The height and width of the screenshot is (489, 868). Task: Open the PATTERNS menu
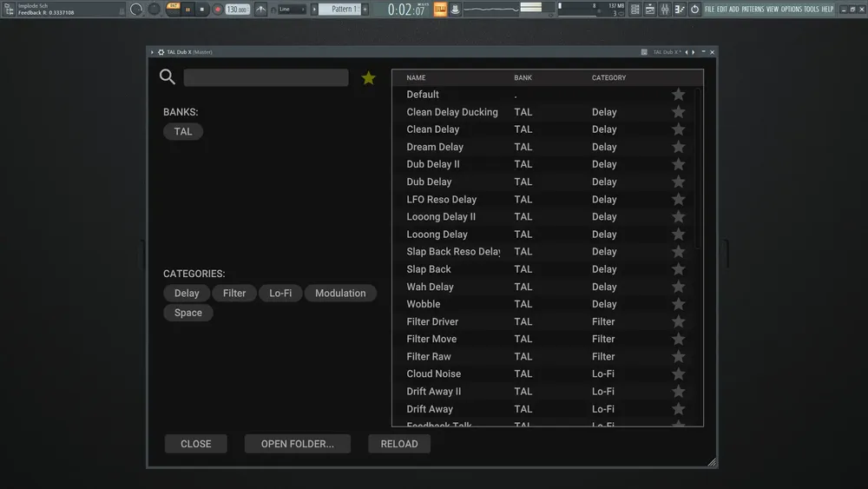click(753, 10)
